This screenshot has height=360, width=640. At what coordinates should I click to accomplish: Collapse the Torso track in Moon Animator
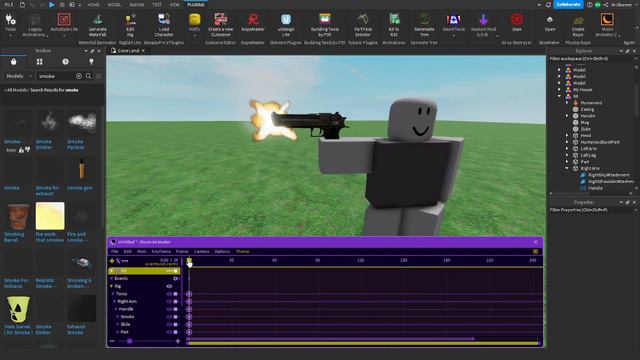tap(113, 294)
